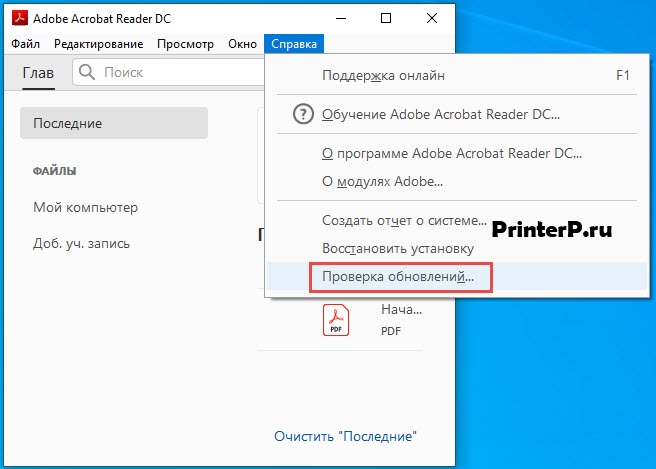Viewport: 656px width, 469px height.
Task: Switch to the Главная tab
Action: [38, 72]
